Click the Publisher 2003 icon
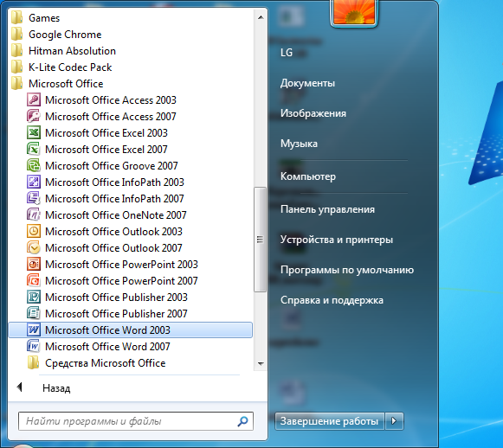Viewport: 503px width, 448px height. [x=34, y=297]
